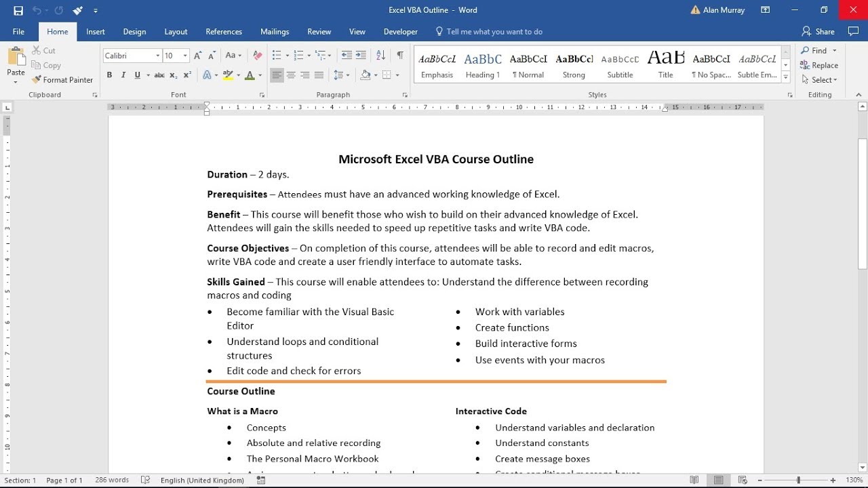
Task: Apply superscript formatting
Action: (x=188, y=75)
